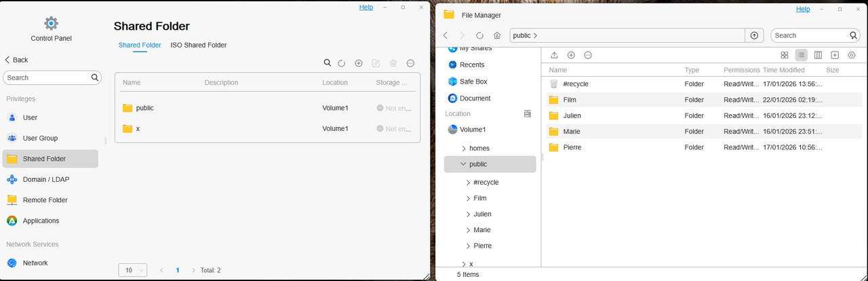Search shared folders using the magnifier icon

tap(328, 63)
